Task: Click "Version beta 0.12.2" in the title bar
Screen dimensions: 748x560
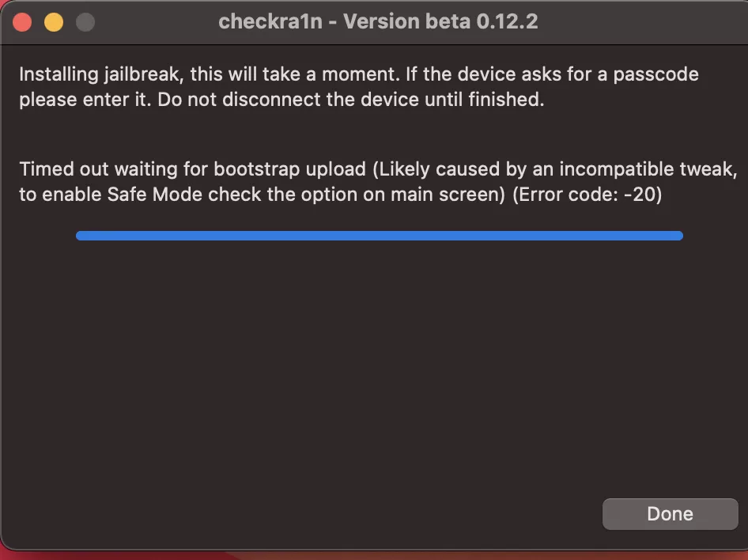Action: [x=440, y=21]
